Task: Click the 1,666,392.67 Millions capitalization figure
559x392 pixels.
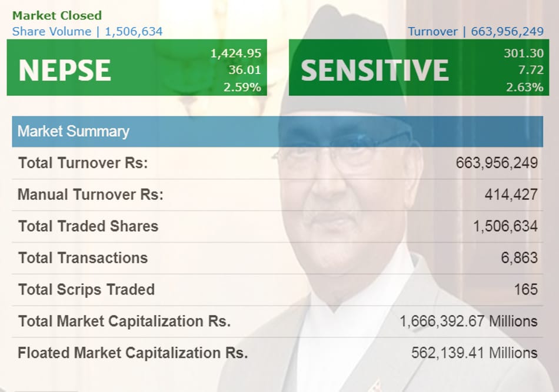Action: point(468,321)
